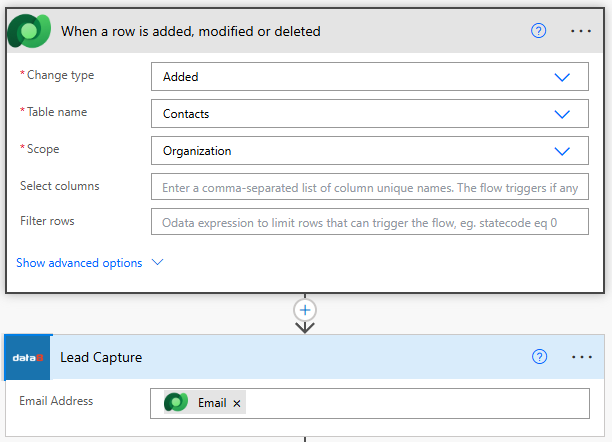Screen dimensions: 612x442
Task: Select the Email dynamic content token
Action: 211,403
